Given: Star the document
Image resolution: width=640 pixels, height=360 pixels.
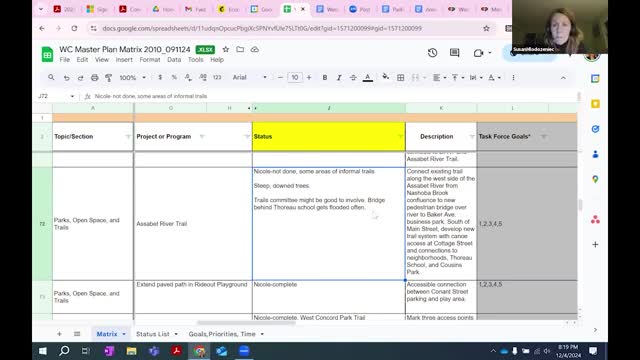Looking at the screenshot, I should pyautogui.click(x=226, y=49).
